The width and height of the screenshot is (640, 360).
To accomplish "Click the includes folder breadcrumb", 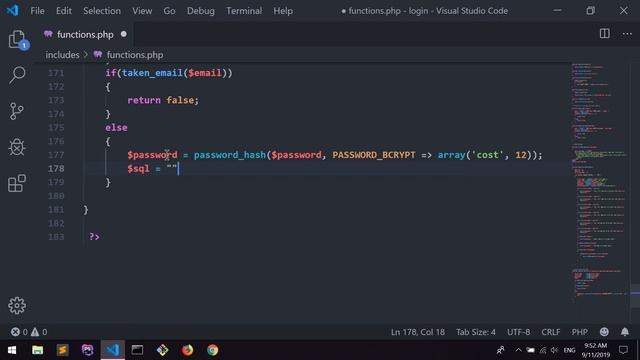I will (62, 55).
